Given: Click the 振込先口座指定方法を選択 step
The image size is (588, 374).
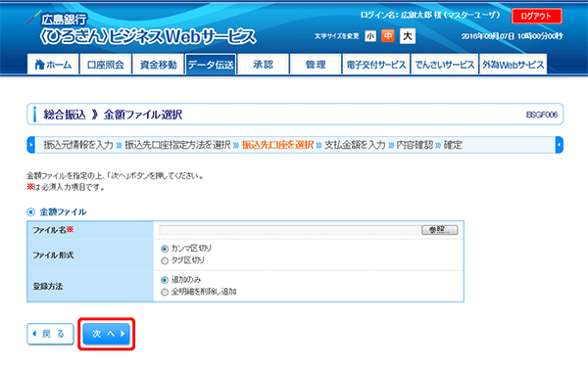Looking at the screenshot, I should 177,145.
